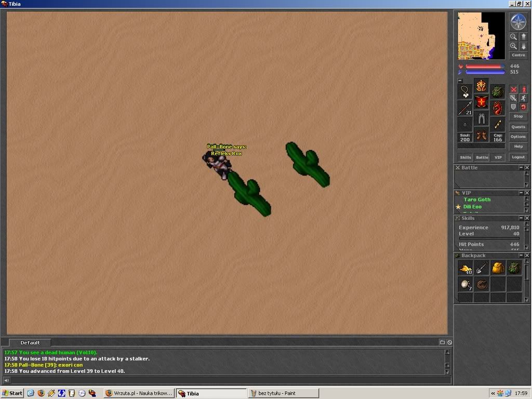Screen dimensions: 532x399
Task: Open the Options dialog
Action: (x=518, y=137)
